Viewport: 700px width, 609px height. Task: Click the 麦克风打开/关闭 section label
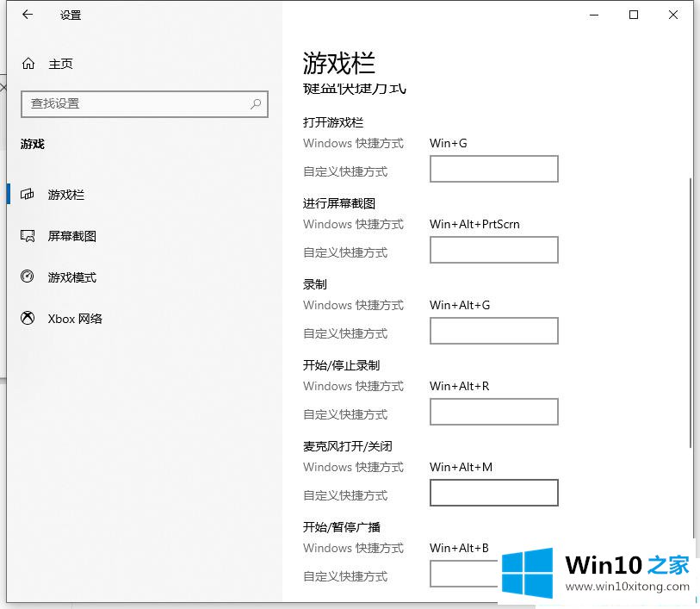pos(347,446)
